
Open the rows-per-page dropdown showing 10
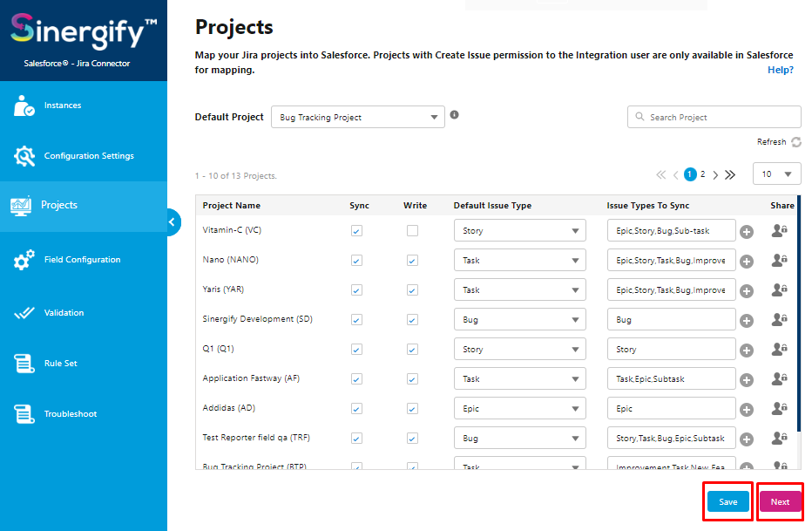pos(777,174)
